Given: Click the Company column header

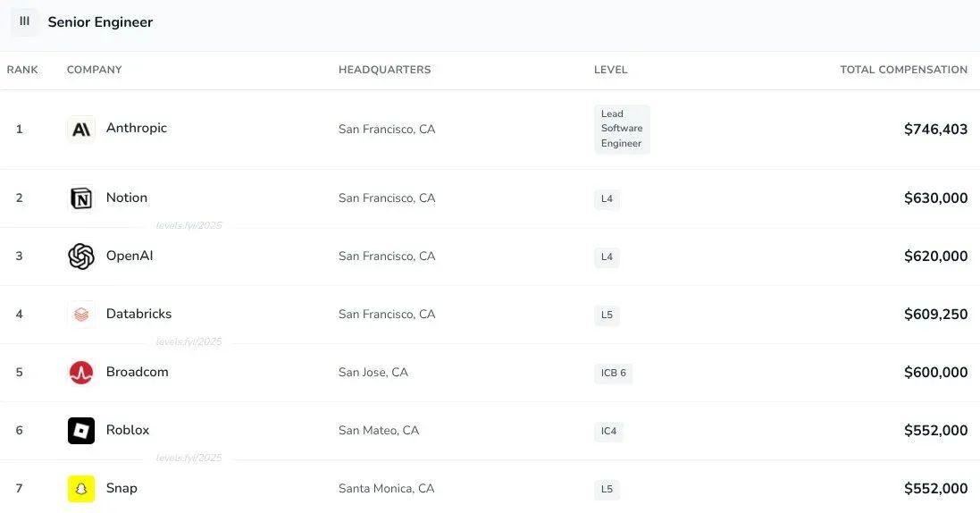Looking at the screenshot, I should coord(95,70).
